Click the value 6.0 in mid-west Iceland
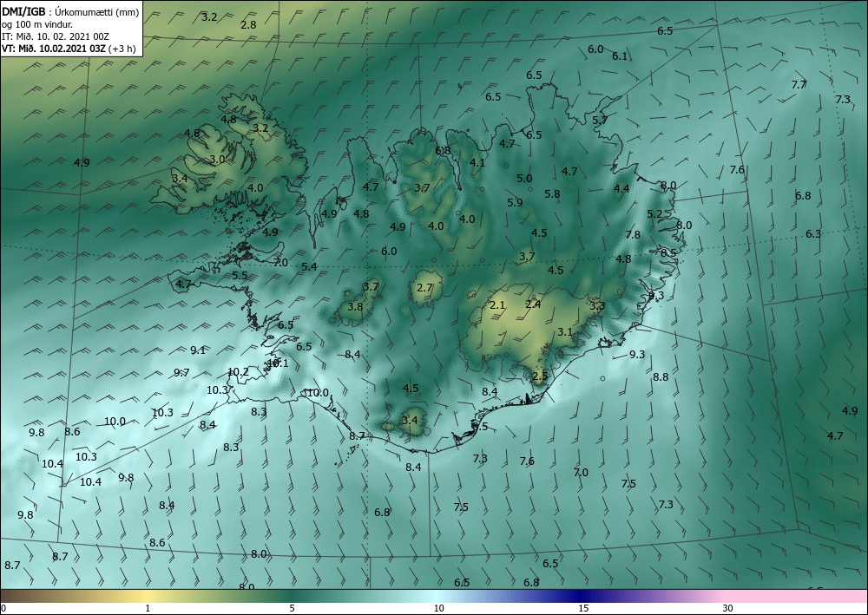The width and height of the screenshot is (868, 615). (x=389, y=252)
